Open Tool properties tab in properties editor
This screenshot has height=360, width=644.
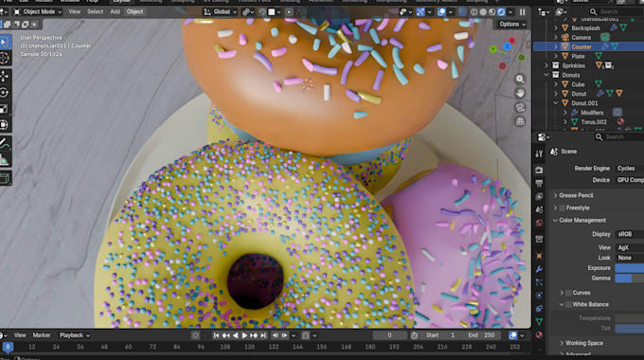coord(539,153)
